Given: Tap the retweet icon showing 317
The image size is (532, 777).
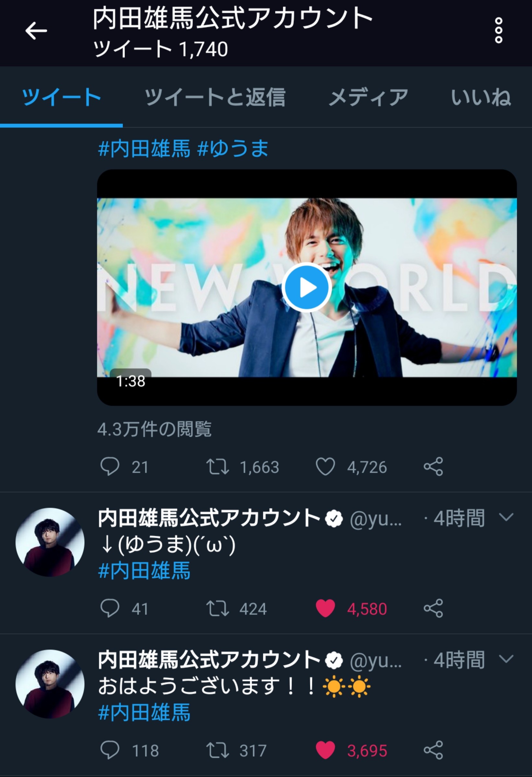Looking at the screenshot, I should [217, 750].
